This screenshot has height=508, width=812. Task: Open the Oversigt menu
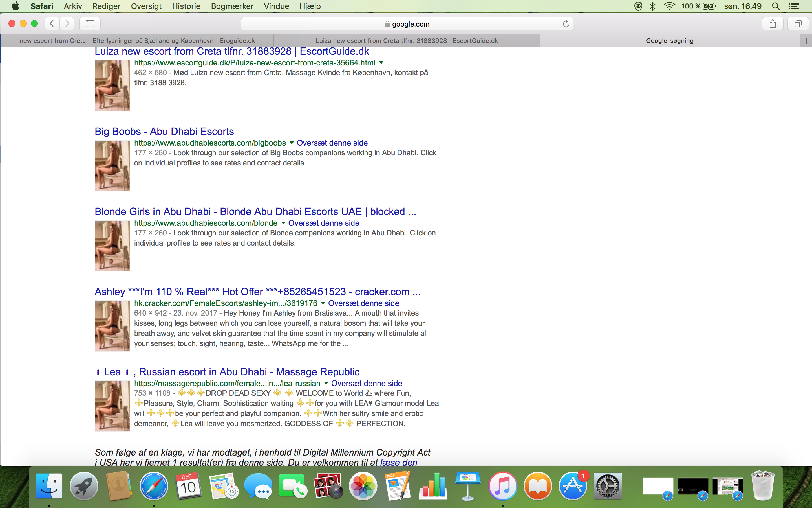click(x=146, y=6)
